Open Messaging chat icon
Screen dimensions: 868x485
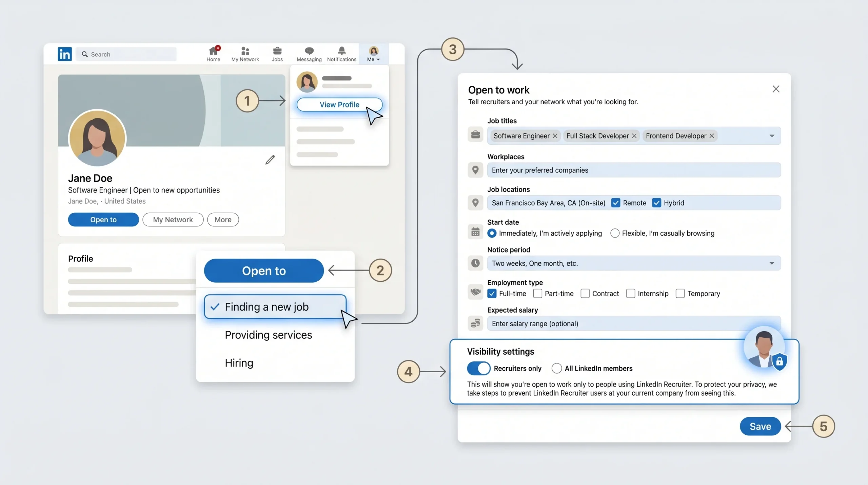tap(309, 51)
